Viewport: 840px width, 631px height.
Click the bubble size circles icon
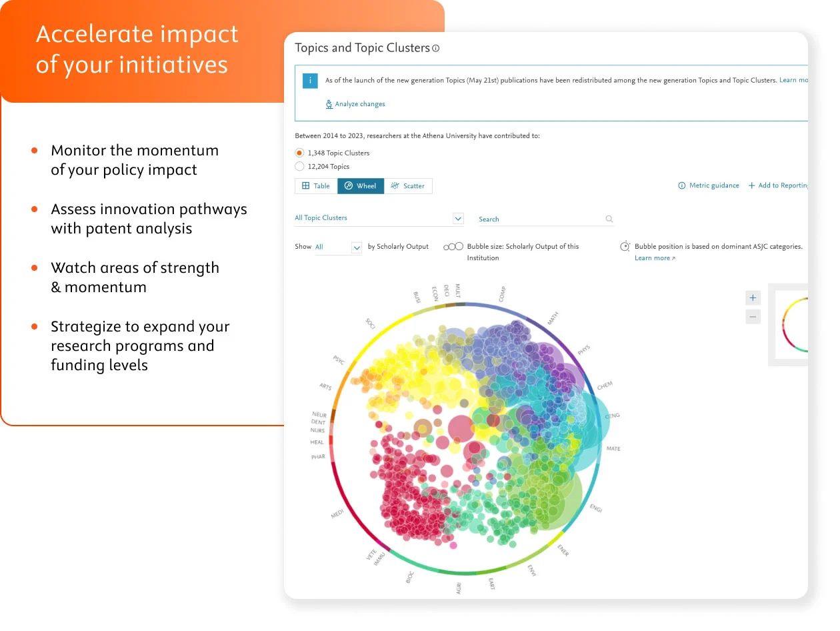(453, 245)
